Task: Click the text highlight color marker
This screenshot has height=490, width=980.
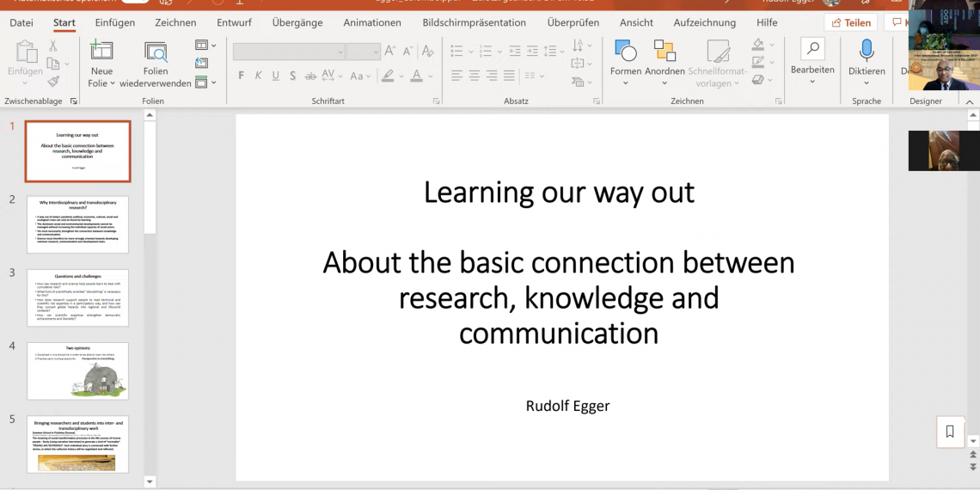Action: (388, 76)
